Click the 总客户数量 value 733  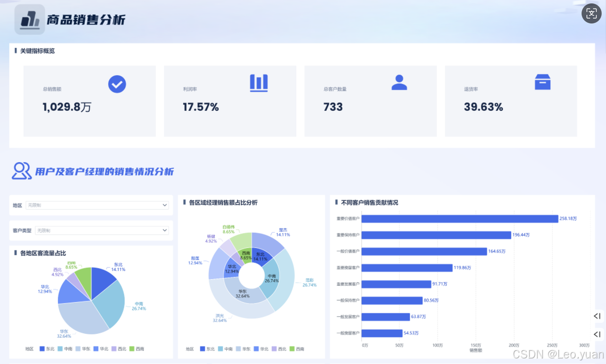pos(333,107)
